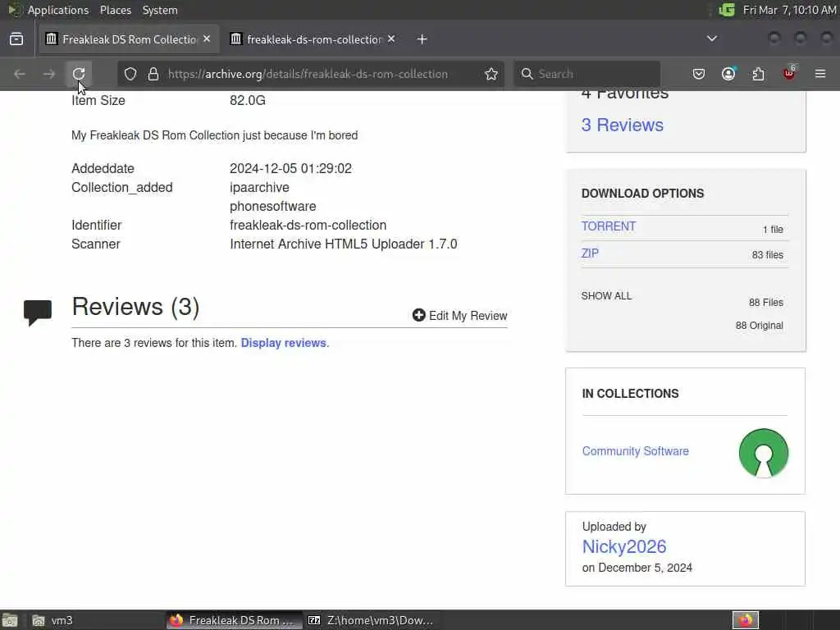Click the identifier value freakleak-ds-rom-collection
This screenshot has width=840, height=630.
click(308, 225)
